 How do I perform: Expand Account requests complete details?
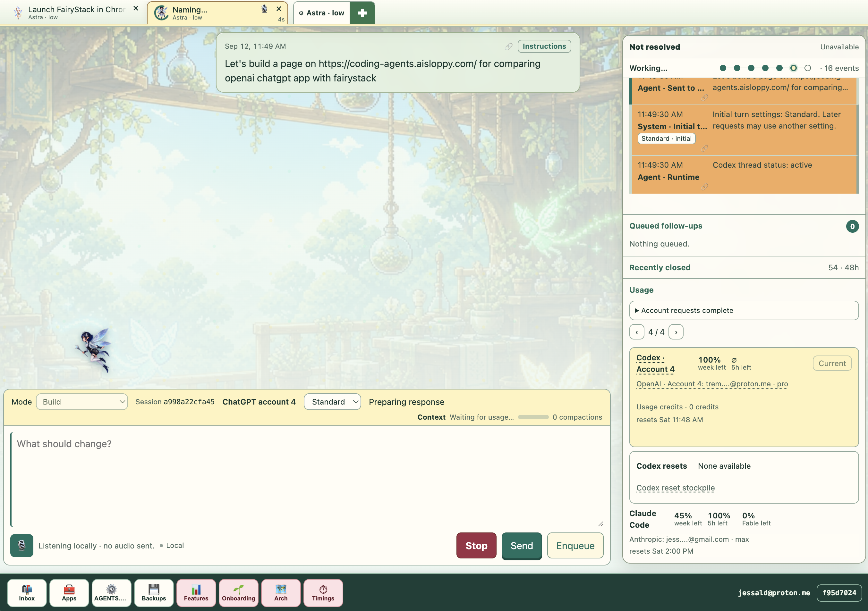[x=744, y=311]
